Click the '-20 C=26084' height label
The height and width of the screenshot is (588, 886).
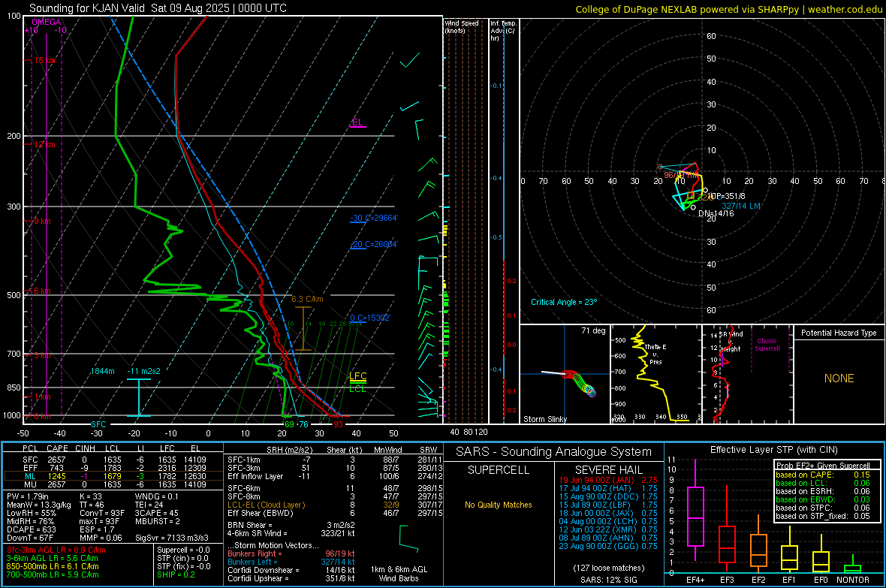point(374,244)
